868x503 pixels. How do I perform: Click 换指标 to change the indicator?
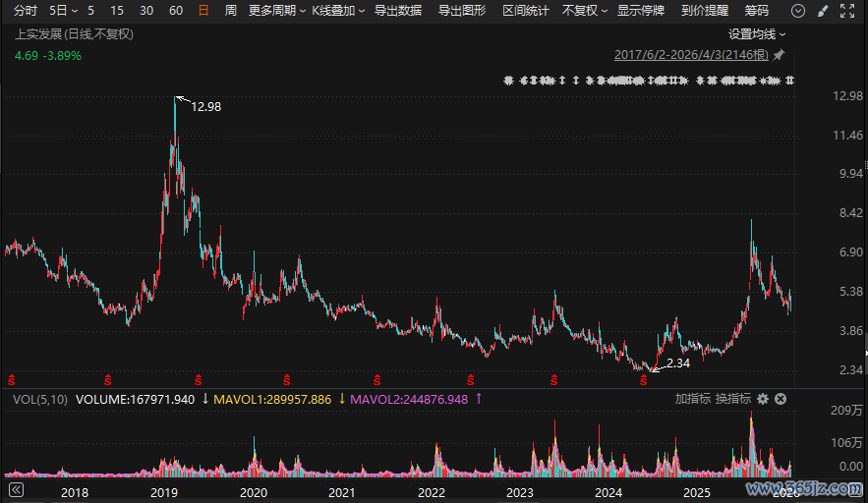[733, 399]
